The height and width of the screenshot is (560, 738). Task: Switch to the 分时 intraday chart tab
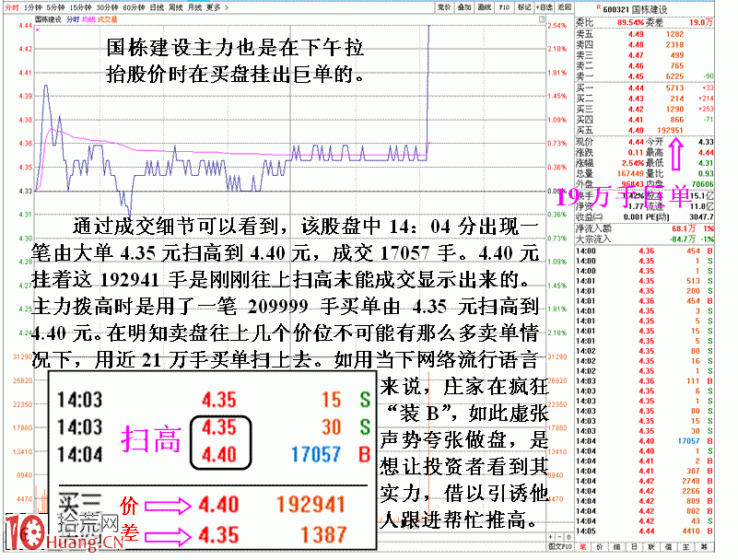pos(12,7)
